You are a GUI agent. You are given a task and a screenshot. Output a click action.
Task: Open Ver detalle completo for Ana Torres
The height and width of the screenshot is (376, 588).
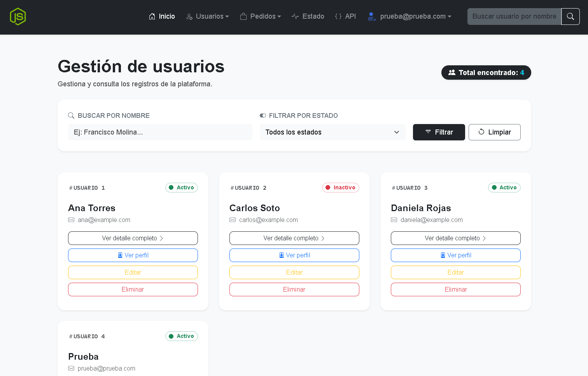(x=133, y=238)
